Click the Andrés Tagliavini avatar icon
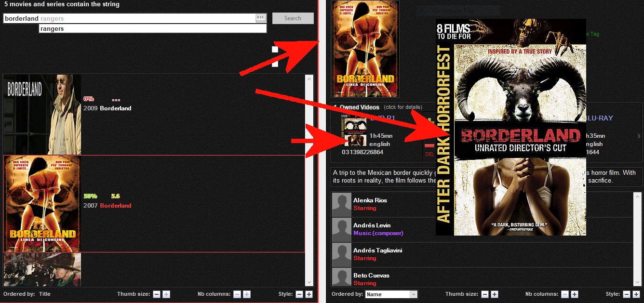The height and width of the screenshot is (303, 644). pos(342,254)
